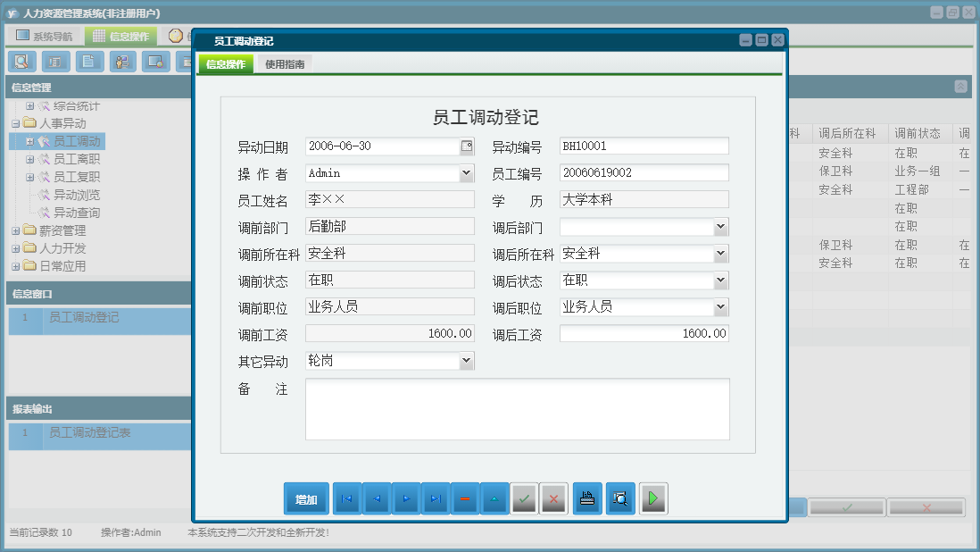Open the 操作者 Admin dropdown
The width and height of the screenshot is (980, 552).
pos(467,173)
